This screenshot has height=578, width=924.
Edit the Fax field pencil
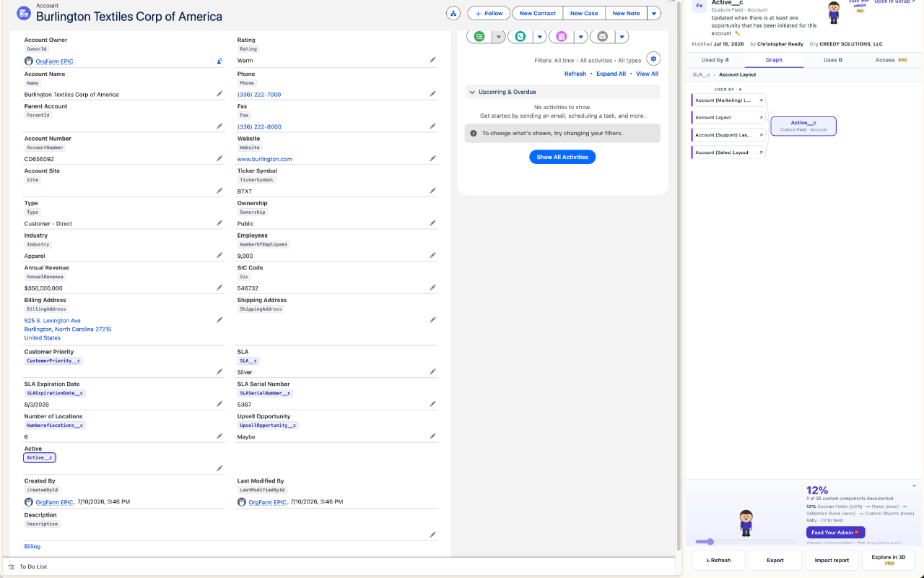click(433, 126)
